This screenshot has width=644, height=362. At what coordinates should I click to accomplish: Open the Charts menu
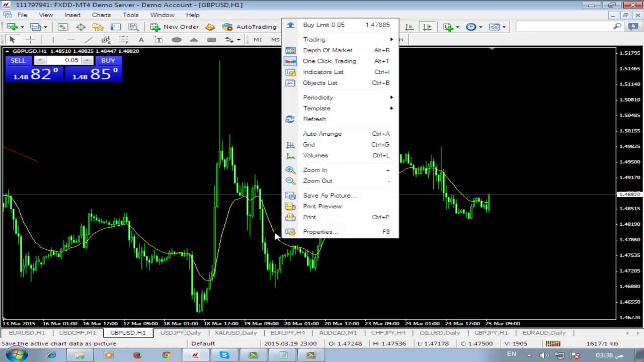coord(101,15)
